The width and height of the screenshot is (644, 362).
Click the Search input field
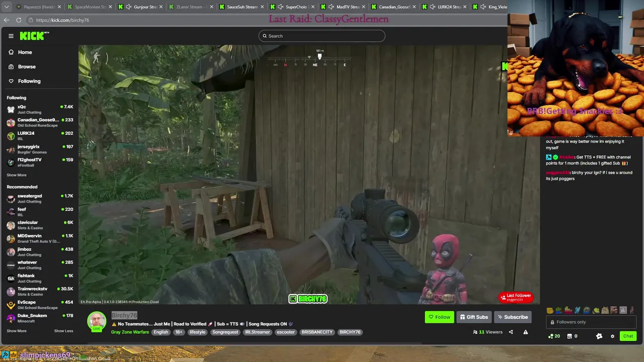(322, 36)
